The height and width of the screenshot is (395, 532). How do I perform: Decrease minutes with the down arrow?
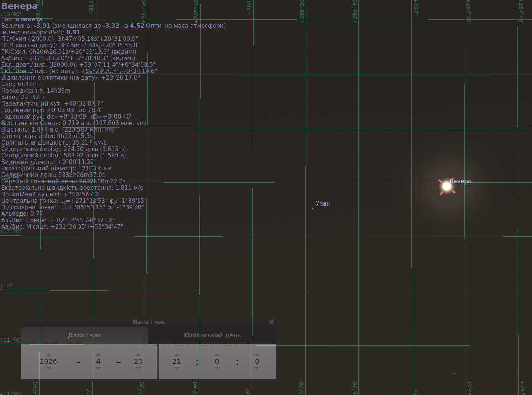click(x=217, y=368)
